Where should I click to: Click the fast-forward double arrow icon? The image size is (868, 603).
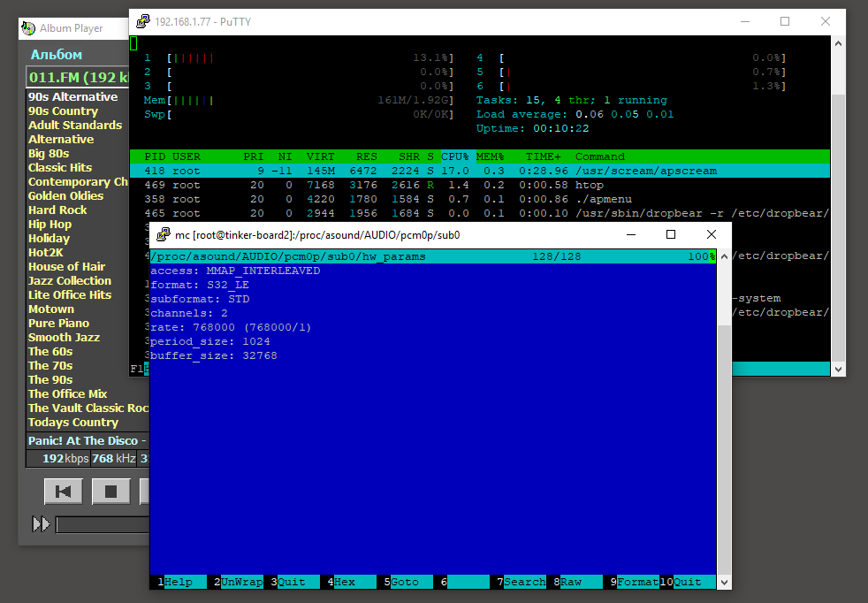click(41, 524)
